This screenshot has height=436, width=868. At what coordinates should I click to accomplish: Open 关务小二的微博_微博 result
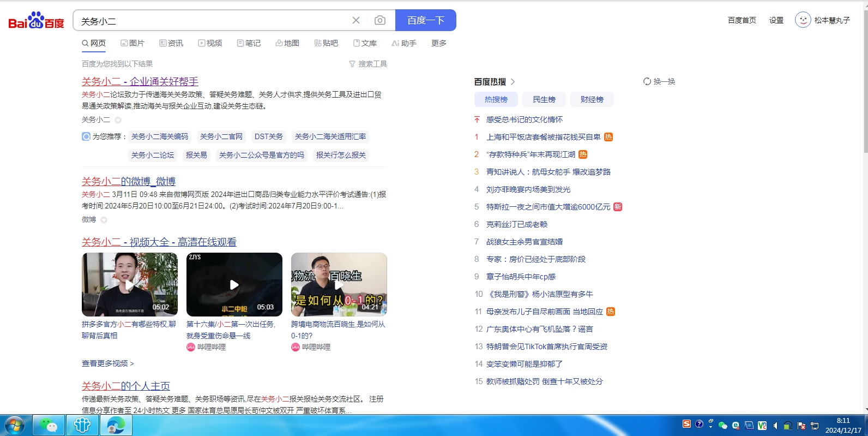tap(129, 181)
